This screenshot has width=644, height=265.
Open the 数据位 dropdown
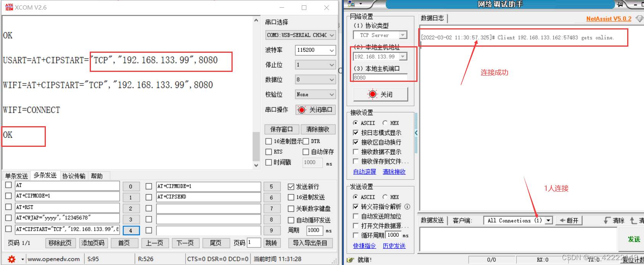pyautogui.click(x=315, y=80)
